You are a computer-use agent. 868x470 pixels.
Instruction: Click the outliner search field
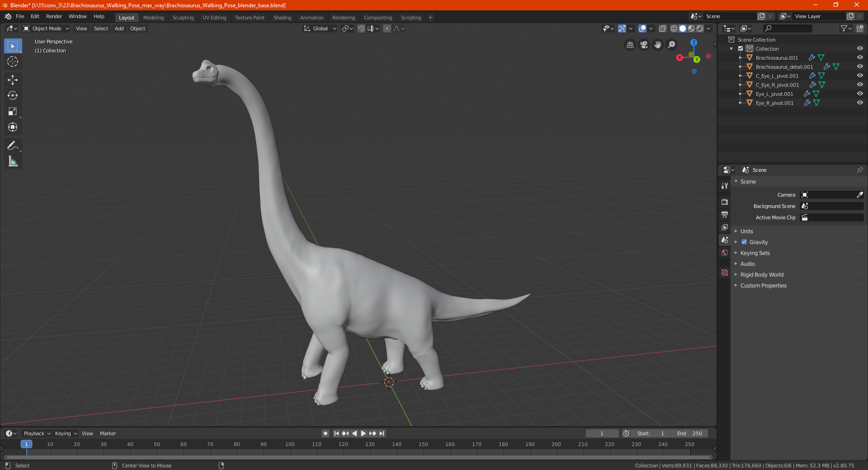click(787, 28)
